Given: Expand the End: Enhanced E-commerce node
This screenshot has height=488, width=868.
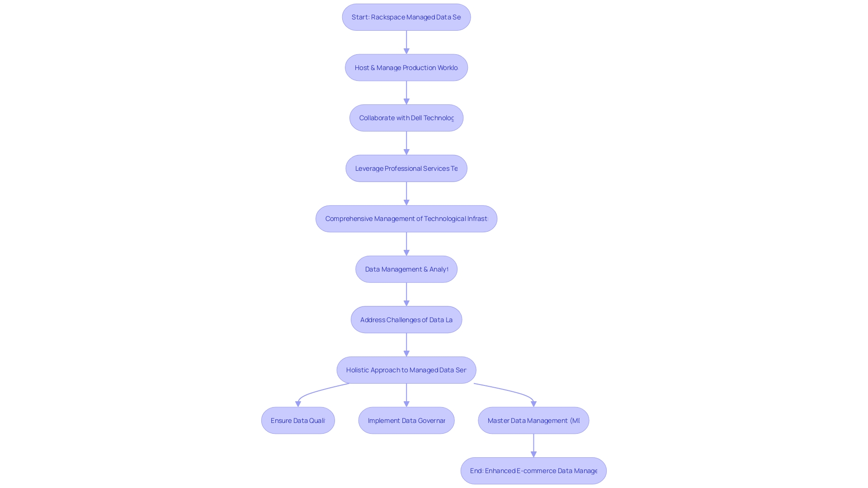Looking at the screenshot, I should [533, 470].
